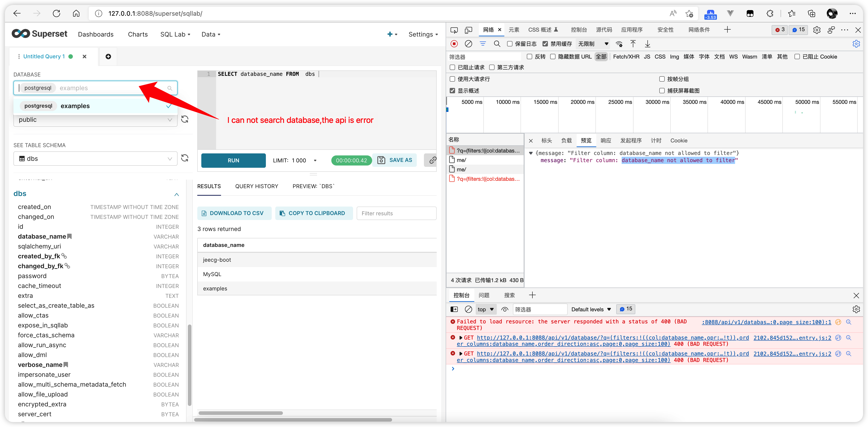Select the inspect element cursor in DevTools
Viewport: 868px width, 427px height.
tap(454, 30)
